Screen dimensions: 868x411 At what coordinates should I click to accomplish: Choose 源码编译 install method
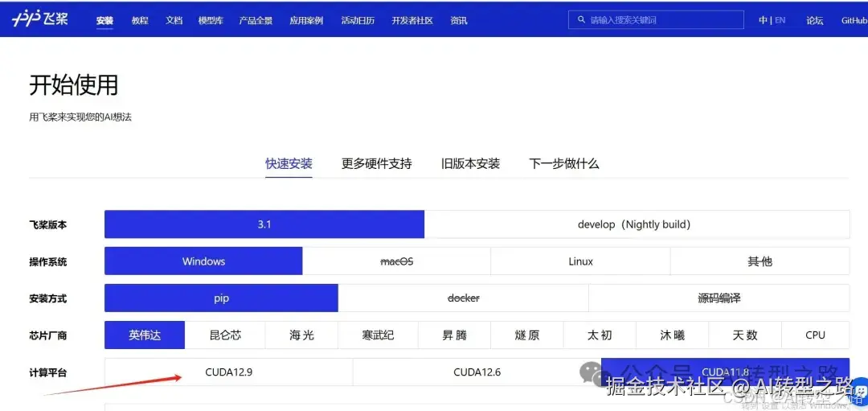719,298
